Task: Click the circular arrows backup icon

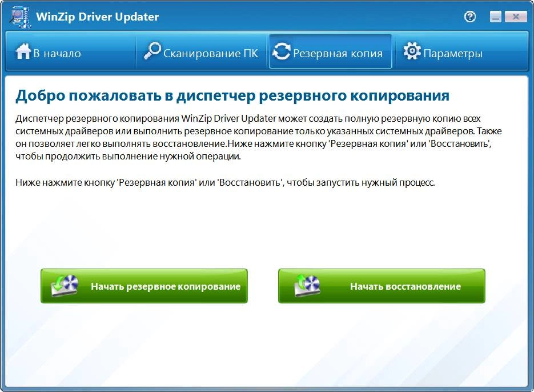Action: point(282,51)
